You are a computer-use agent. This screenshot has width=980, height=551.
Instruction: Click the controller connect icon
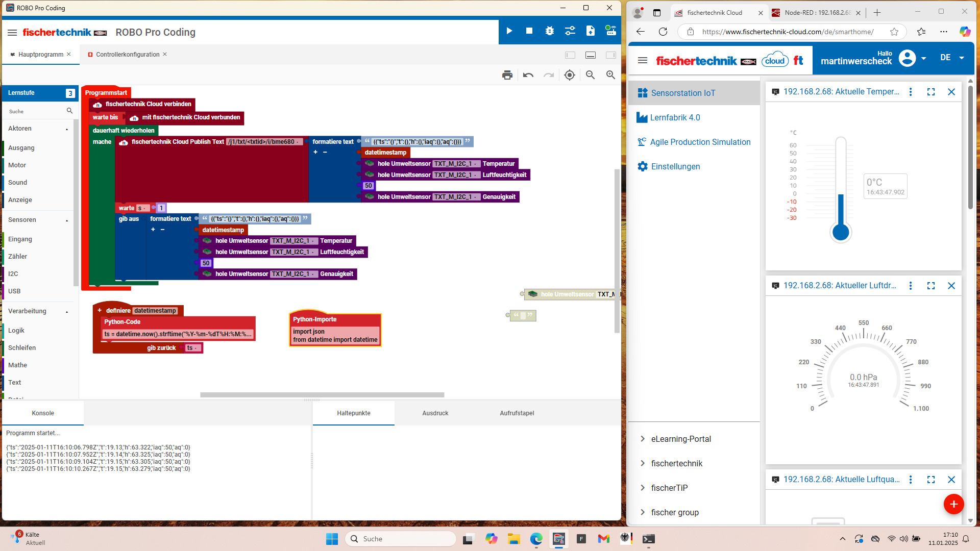click(610, 31)
